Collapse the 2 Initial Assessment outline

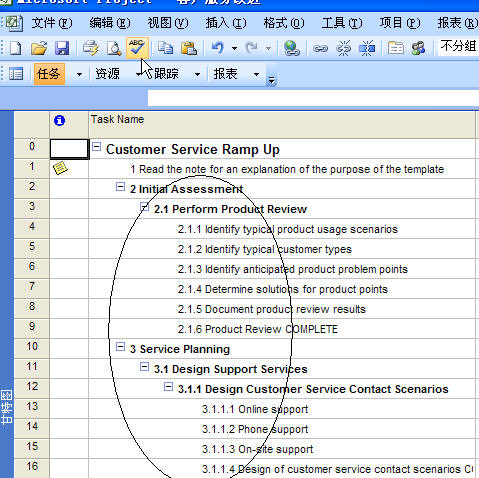[x=120, y=187]
